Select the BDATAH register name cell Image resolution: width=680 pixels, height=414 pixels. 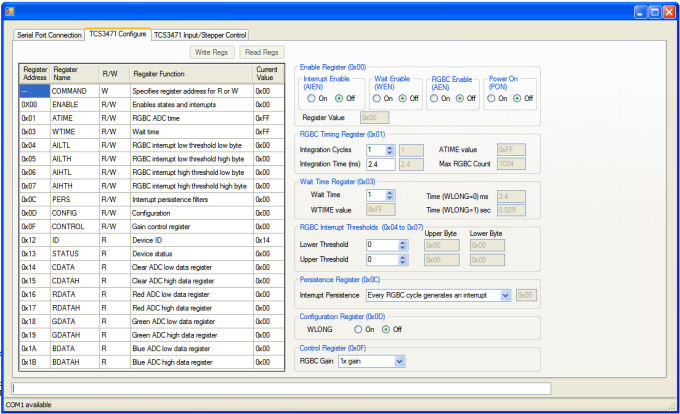tap(75, 362)
